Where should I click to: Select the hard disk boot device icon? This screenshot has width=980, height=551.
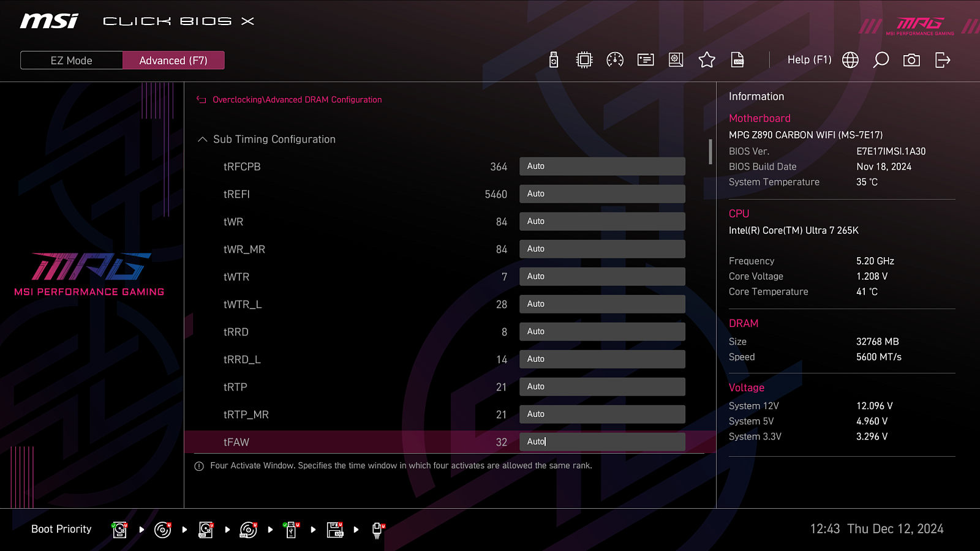tap(119, 530)
